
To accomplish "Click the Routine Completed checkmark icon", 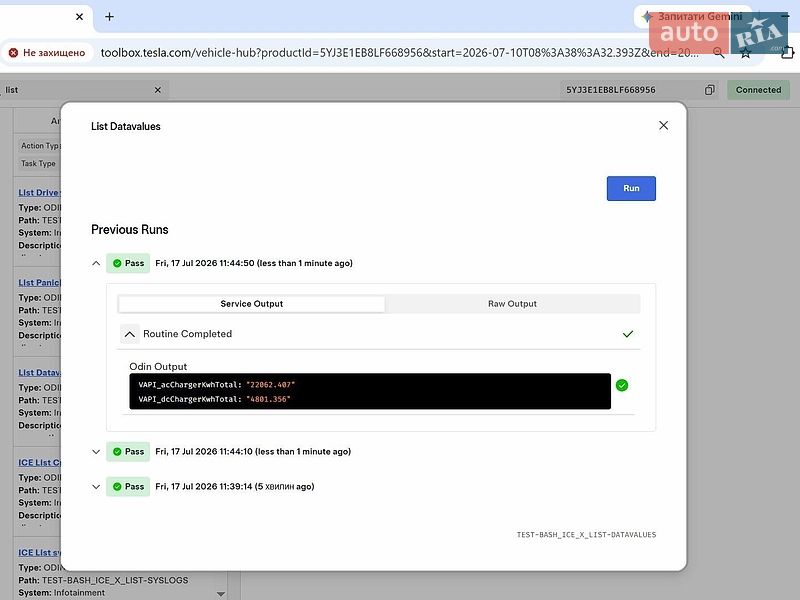I will 628,334.
